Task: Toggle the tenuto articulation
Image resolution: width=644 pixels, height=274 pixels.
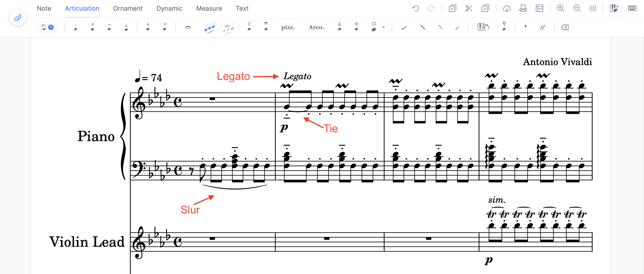Action: 109,28
